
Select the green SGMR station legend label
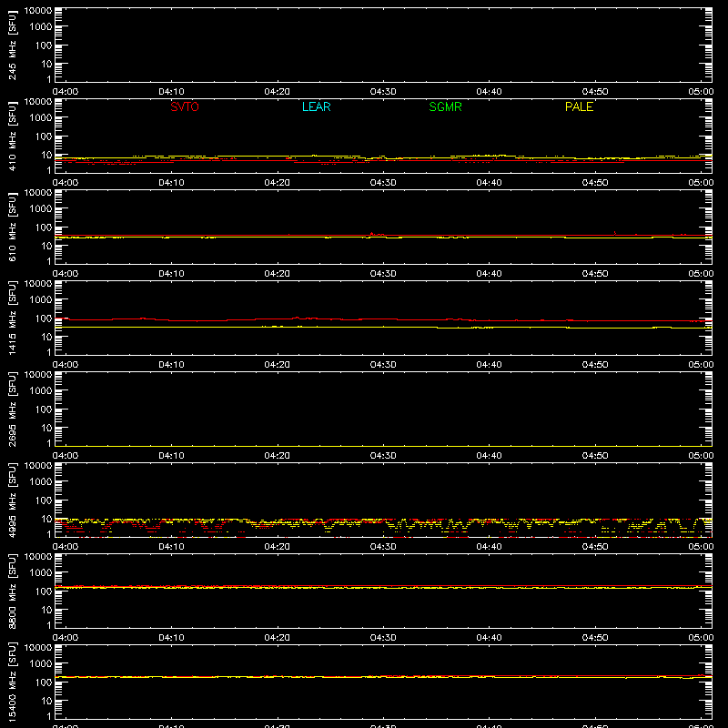point(445,106)
